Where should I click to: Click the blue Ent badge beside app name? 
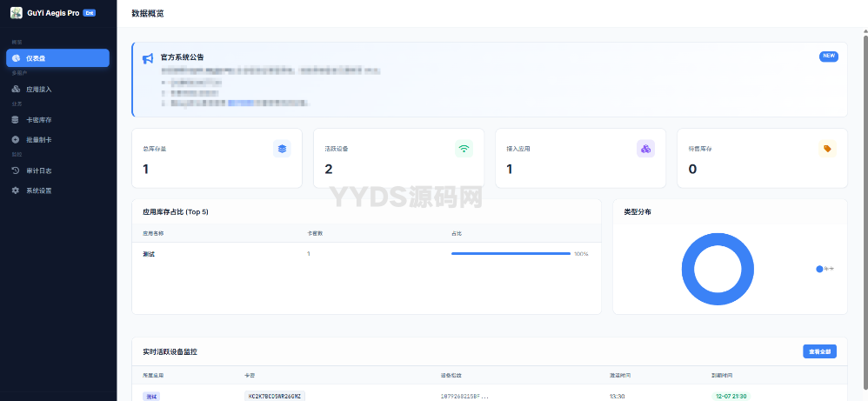[89, 13]
